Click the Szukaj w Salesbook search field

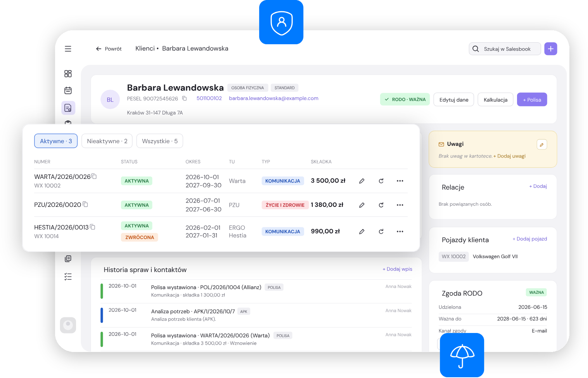click(505, 49)
